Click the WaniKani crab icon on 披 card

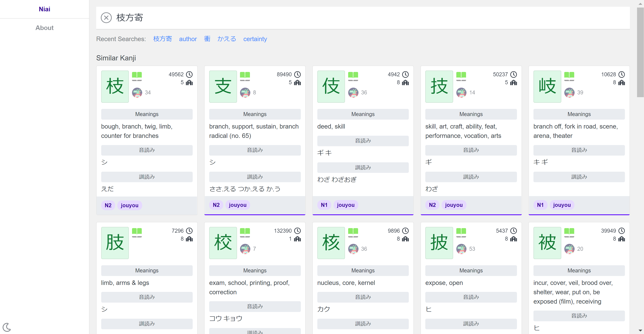(461, 249)
